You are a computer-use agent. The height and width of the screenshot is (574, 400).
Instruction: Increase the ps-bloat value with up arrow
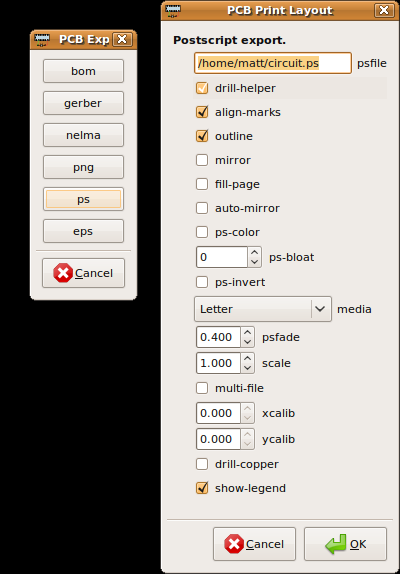[x=254, y=252]
